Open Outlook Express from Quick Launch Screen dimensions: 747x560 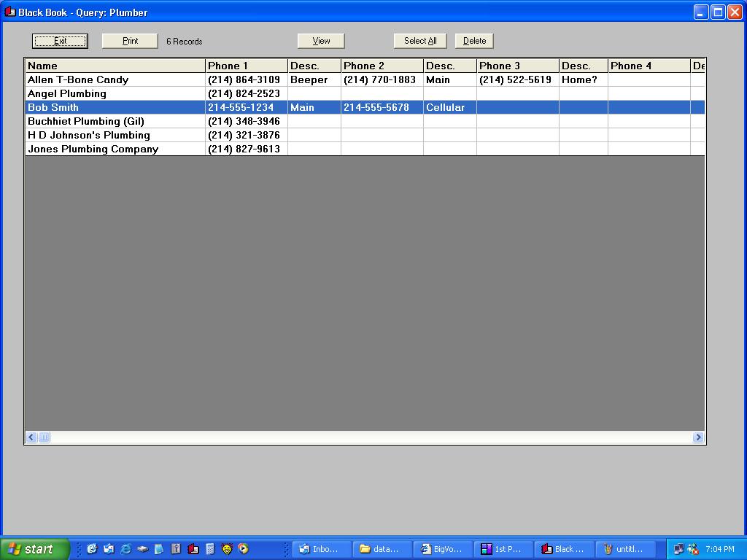(x=109, y=549)
